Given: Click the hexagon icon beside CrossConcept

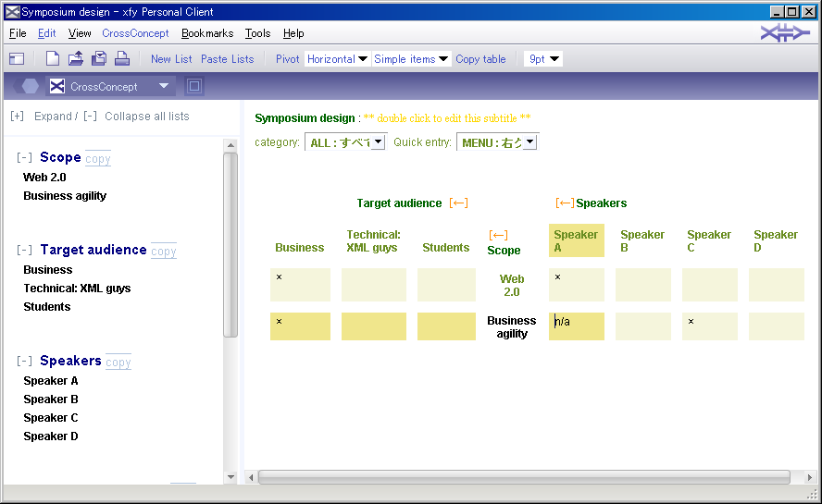Looking at the screenshot, I should pyautogui.click(x=31, y=86).
